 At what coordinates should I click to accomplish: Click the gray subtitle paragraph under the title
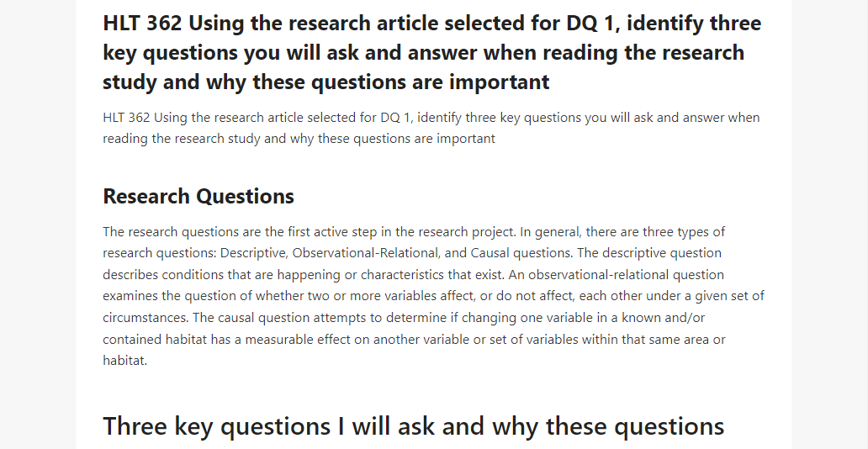coord(431,128)
